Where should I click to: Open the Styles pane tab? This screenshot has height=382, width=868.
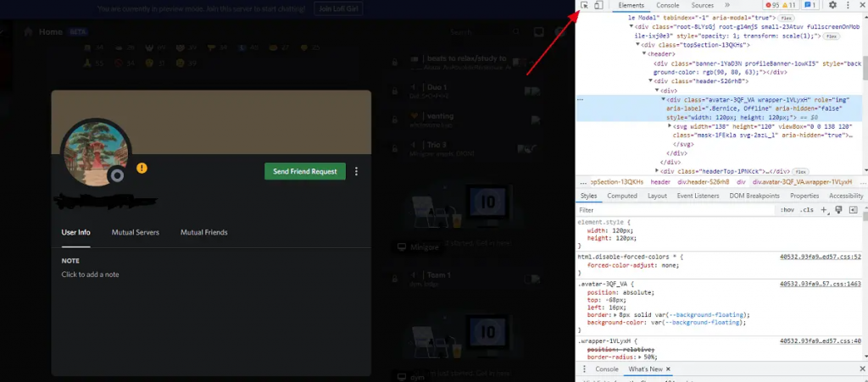click(588, 196)
